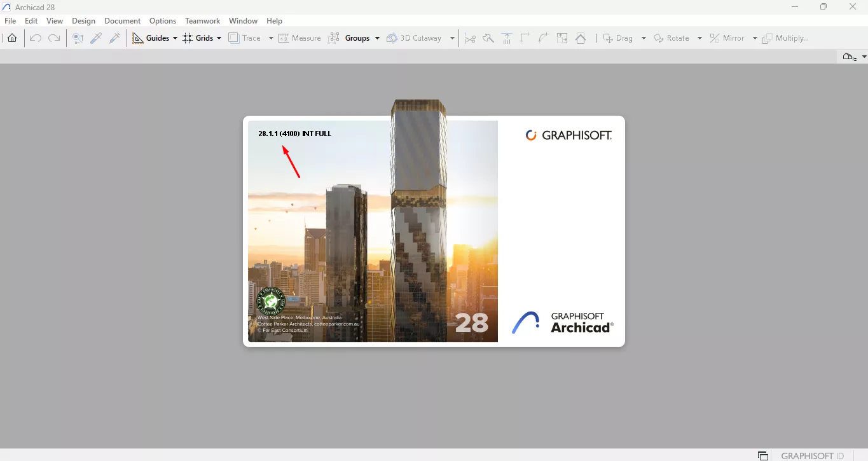Screen dimensions: 868x461
Task: Click the Adjust elements icon
Action: 507,38
